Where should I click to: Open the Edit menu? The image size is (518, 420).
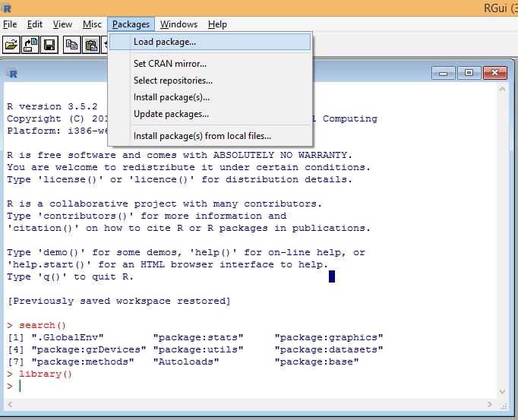[x=35, y=24]
